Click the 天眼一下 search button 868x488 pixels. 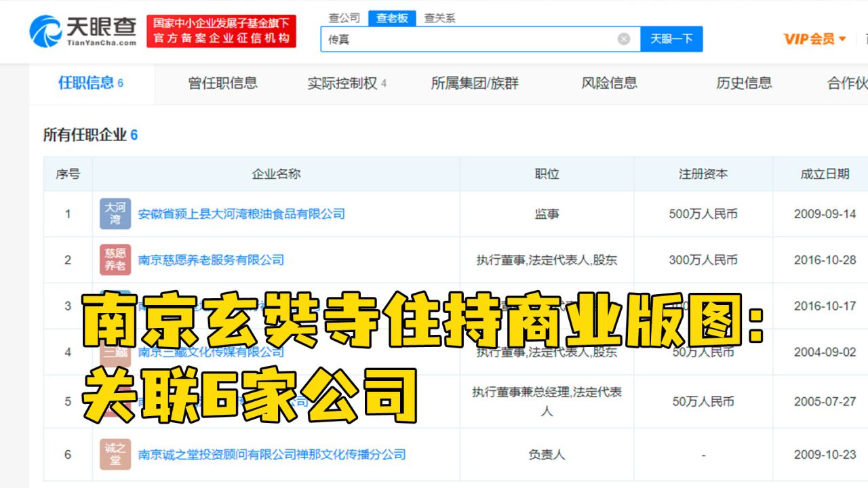(671, 39)
